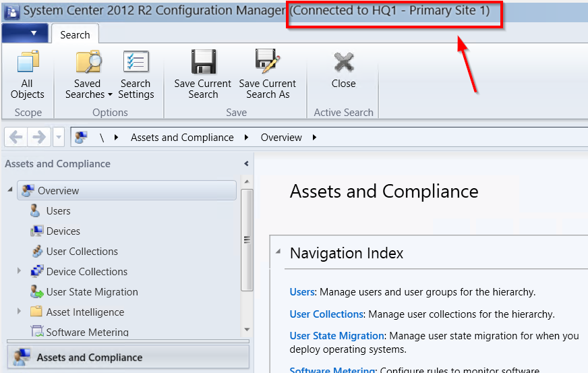This screenshot has height=373, width=588.
Task: Select Users label in the tree
Action: click(x=58, y=211)
